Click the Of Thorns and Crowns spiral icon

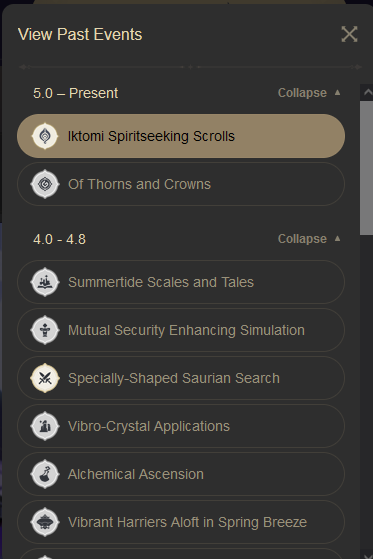coord(45,184)
